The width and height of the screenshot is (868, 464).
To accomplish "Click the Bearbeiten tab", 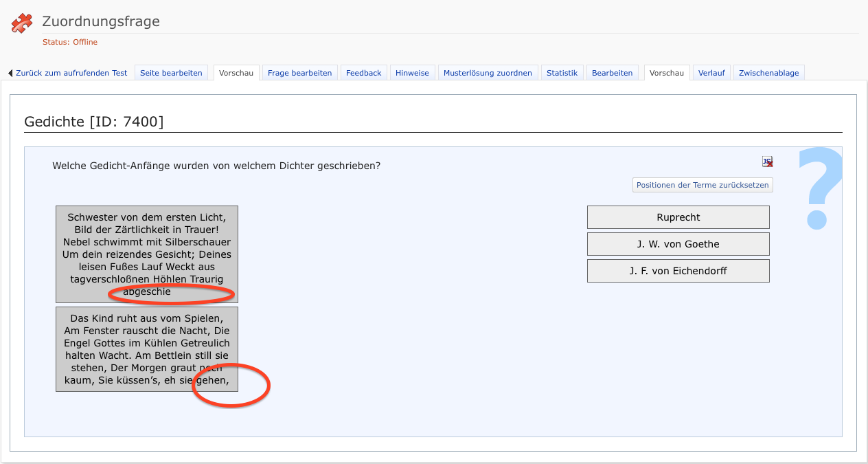I will pos(612,73).
